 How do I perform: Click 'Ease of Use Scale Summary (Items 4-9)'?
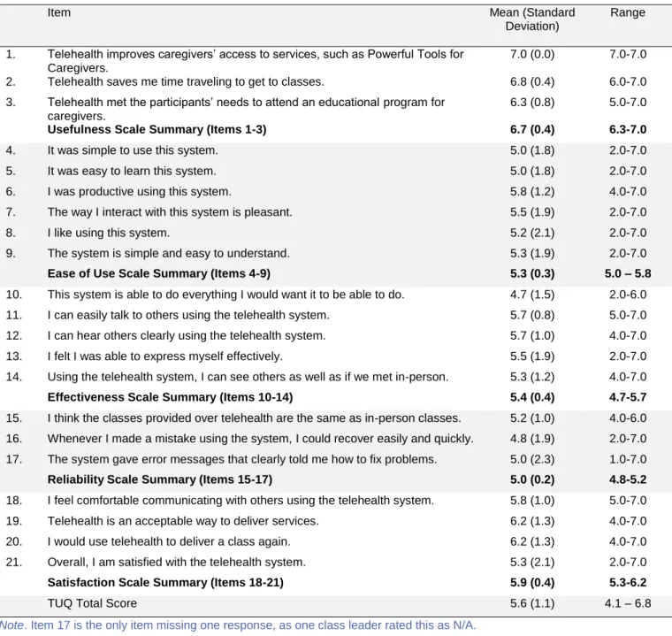159,273
